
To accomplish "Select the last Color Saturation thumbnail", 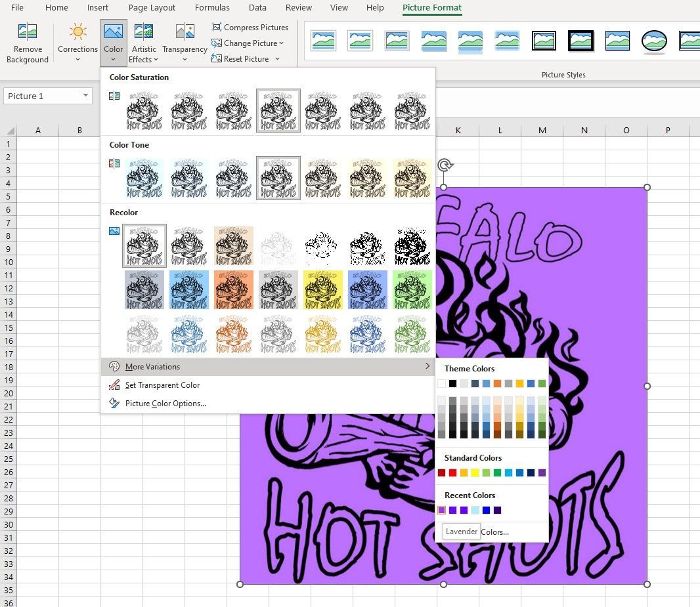I will click(412, 111).
